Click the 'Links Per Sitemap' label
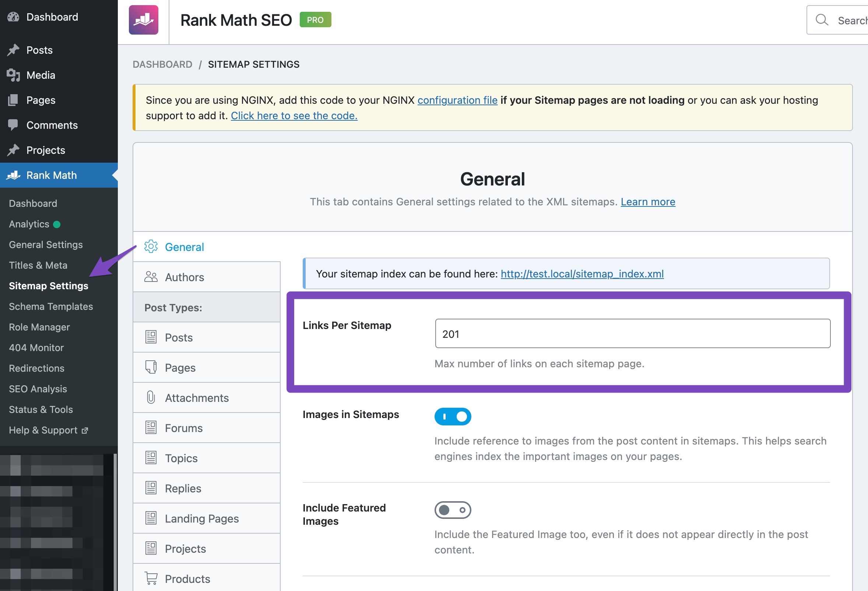This screenshot has height=591, width=868. (347, 325)
